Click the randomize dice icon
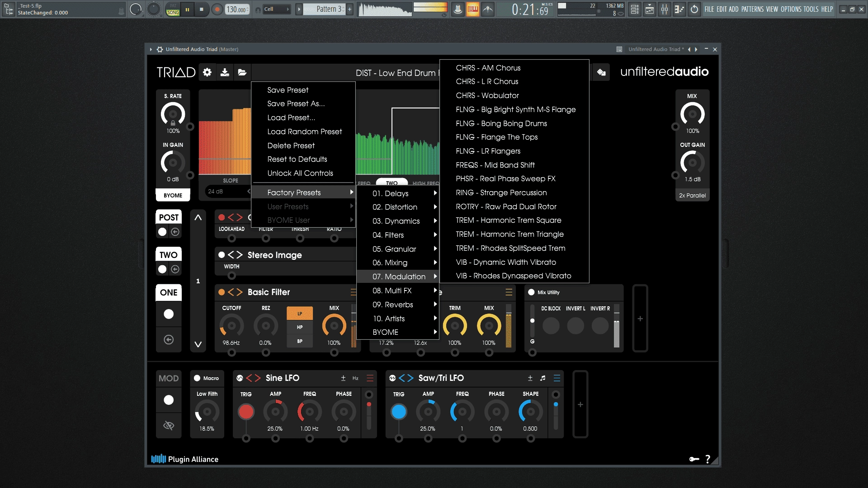Viewport: 868px width, 488px height. tap(601, 72)
